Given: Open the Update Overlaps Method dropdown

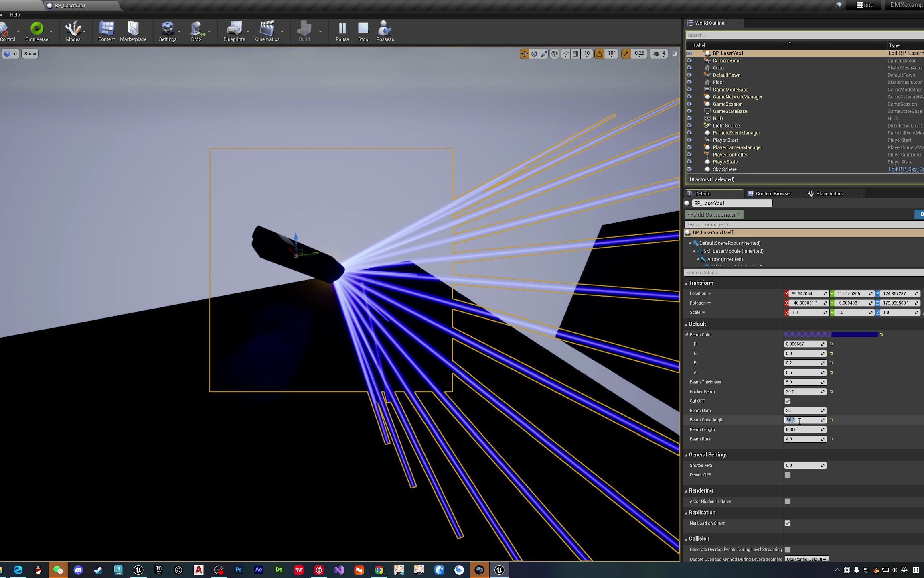Looking at the screenshot, I should point(806,559).
